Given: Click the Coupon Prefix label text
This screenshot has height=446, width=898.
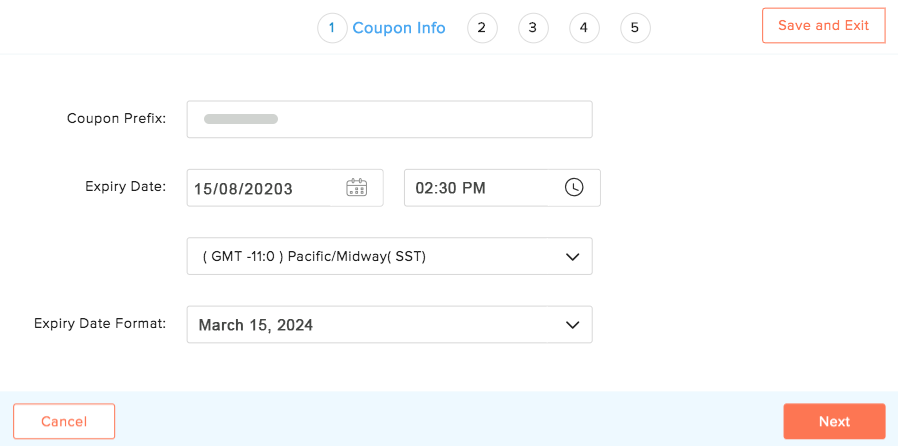Looking at the screenshot, I should point(117,119).
